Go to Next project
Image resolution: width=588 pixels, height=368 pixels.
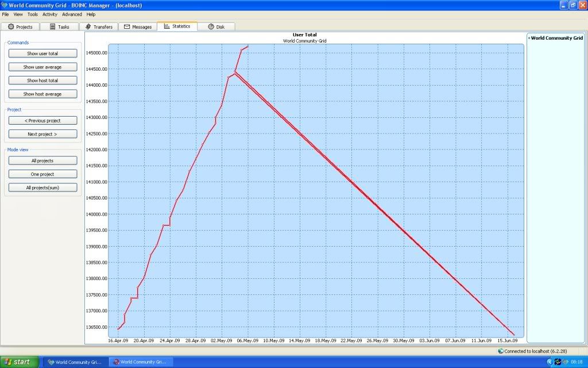pyautogui.click(x=42, y=134)
